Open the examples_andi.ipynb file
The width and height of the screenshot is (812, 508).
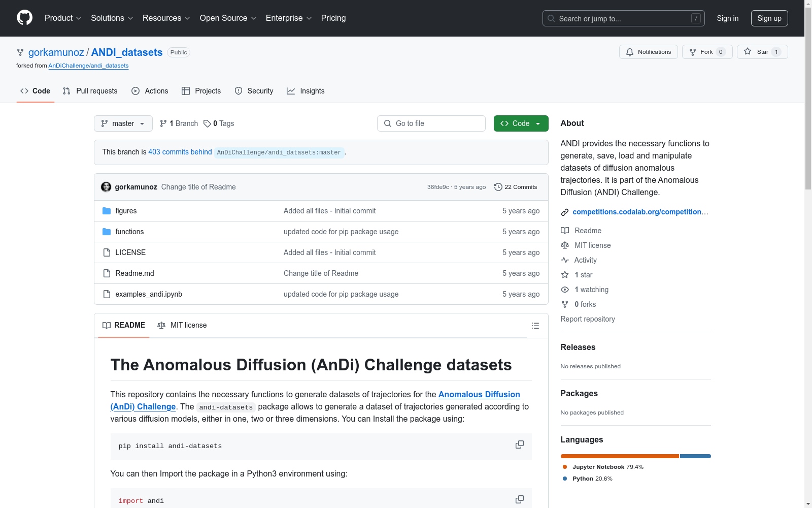[149, 294]
